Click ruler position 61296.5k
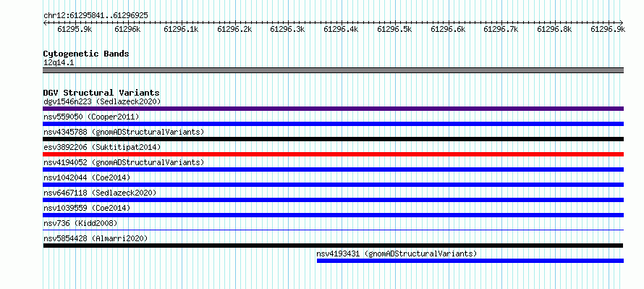 tap(394, 29)
